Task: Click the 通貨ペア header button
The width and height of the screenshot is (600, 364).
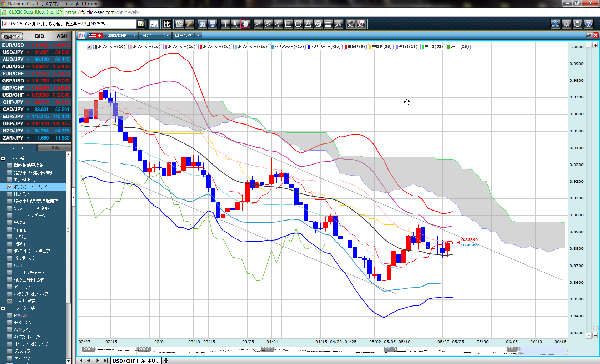Action: (x=12, y=36)
